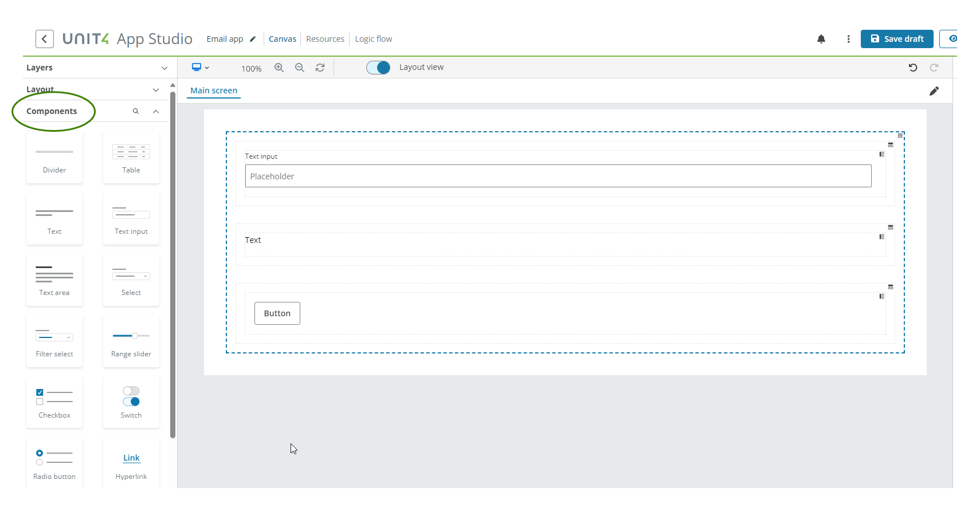Select the Radio button component
Image resolution: width=980 pixels, height=511 pixels.
click(x=54, y=463)
